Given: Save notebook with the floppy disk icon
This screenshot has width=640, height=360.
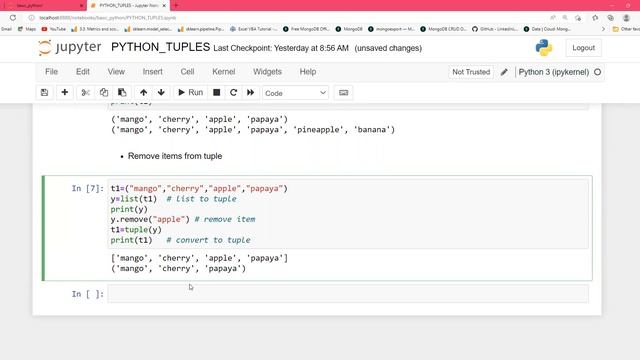Looking at the screenshot, I should 44,93.
